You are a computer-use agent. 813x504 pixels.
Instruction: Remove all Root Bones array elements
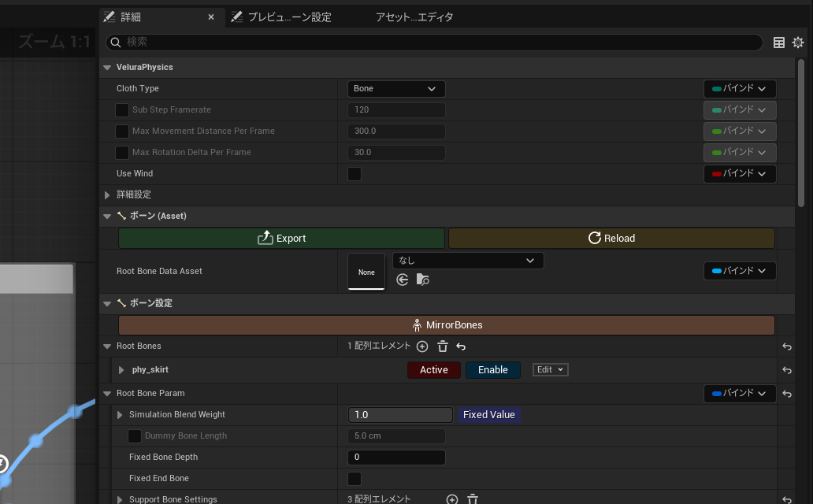(442, 346)
